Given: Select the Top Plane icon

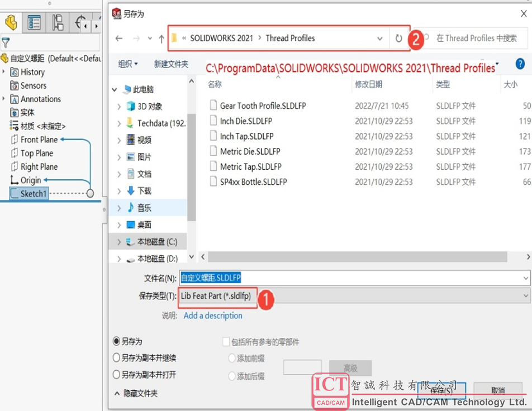Looking at the screenshot, I should (x=15, y=153).
